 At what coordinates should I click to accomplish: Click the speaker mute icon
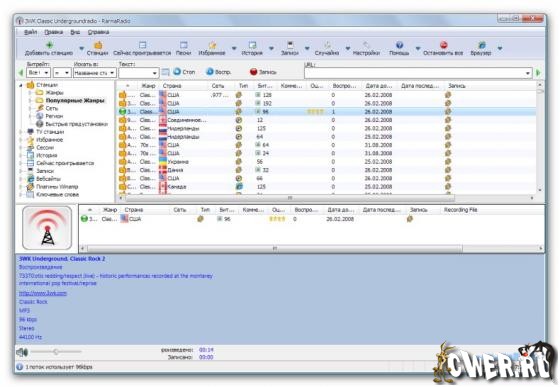click(x=22, y=352)
